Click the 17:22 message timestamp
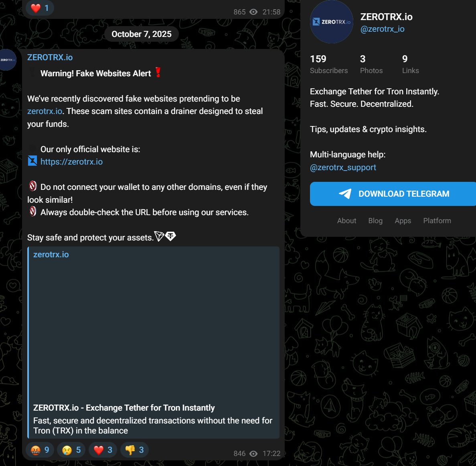This screenshot has height=466, width=476. (271, 454)
